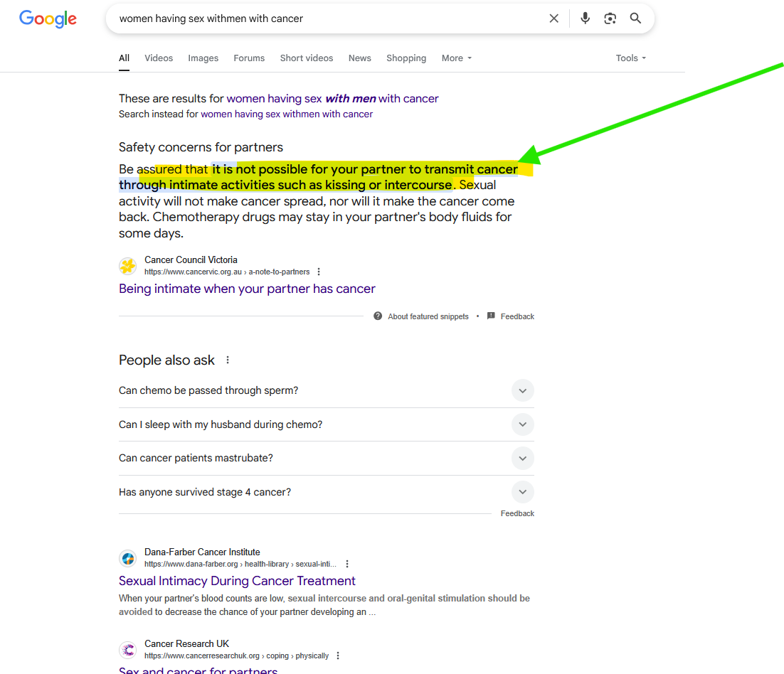Click the "People also ask" heading
The image size is (784, 674).
pyautogui.click(x=166, y=360)
